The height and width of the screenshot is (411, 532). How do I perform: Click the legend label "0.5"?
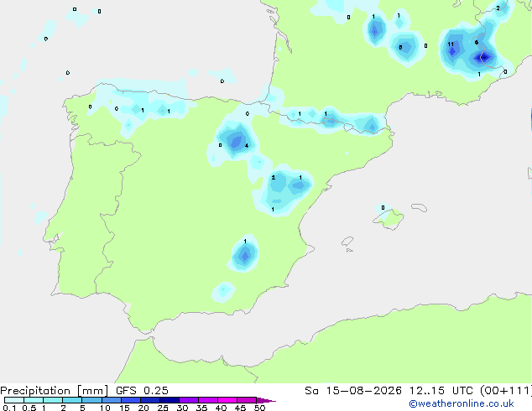click(x=29, y=408)
